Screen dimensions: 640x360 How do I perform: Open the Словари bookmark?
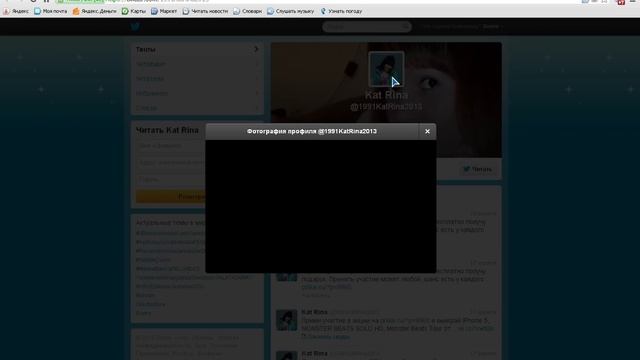(247, 11)
